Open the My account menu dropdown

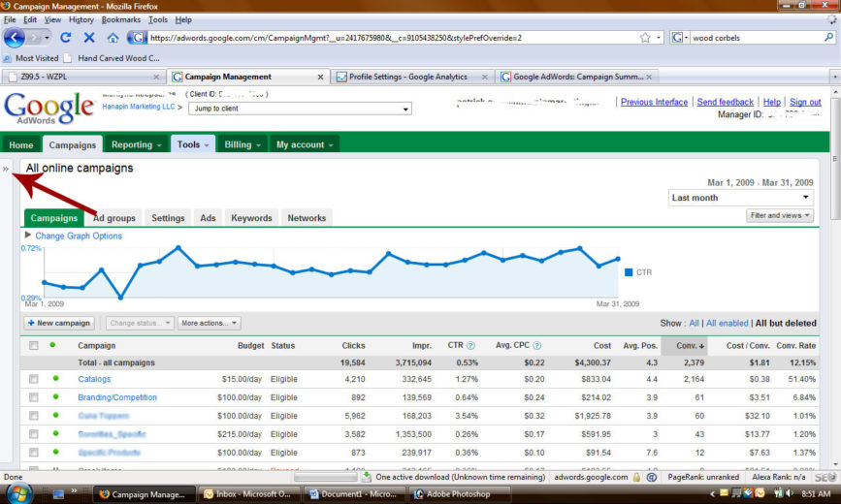click(x=305, y=144)
